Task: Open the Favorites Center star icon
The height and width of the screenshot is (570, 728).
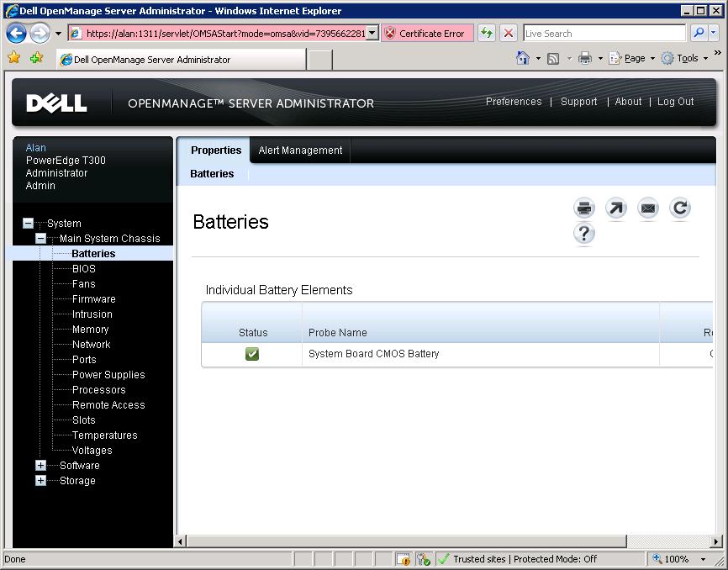Action: pos(14,57)
